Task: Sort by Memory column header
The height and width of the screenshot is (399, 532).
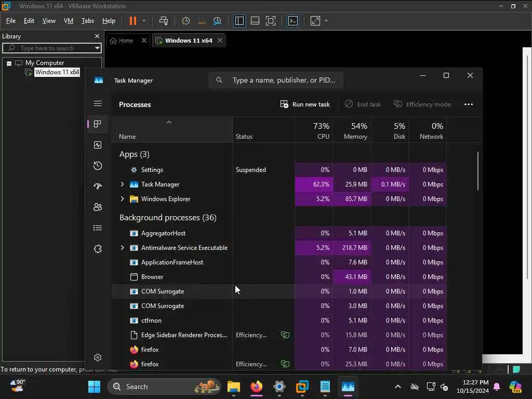Action: pos(352,130)
